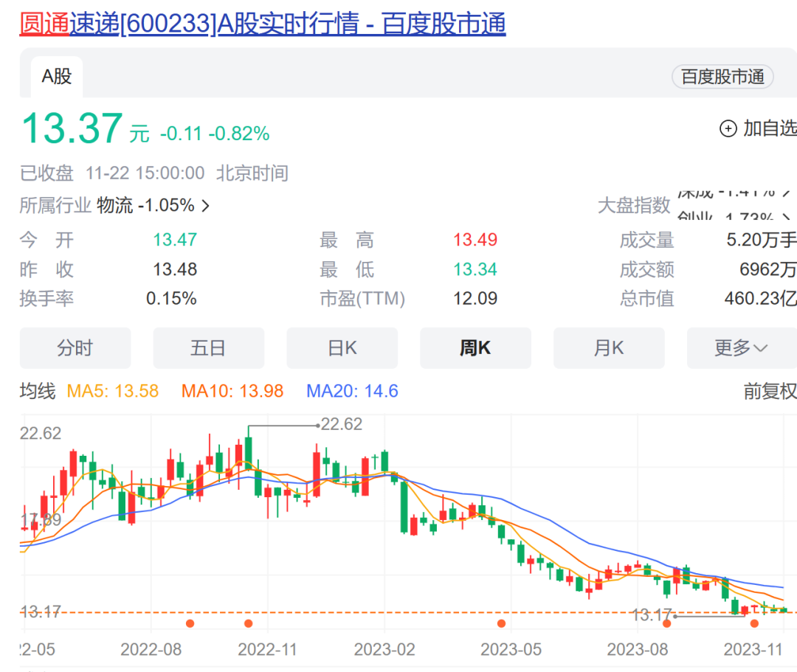Click the 已收盘 11-22 15:00:00 timestamp
The image size is (797, 672).
(x=112, y=173)
